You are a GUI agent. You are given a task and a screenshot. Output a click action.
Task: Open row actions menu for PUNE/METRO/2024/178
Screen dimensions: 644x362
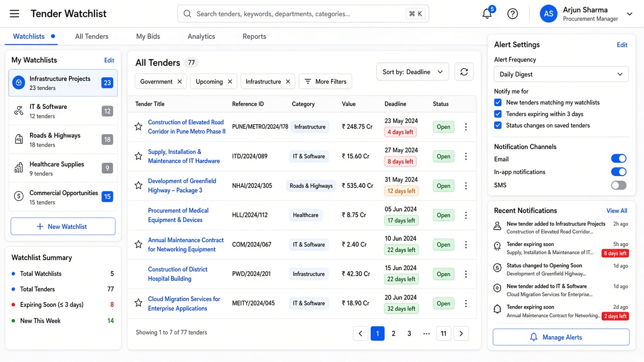click(x=466, y=127)
